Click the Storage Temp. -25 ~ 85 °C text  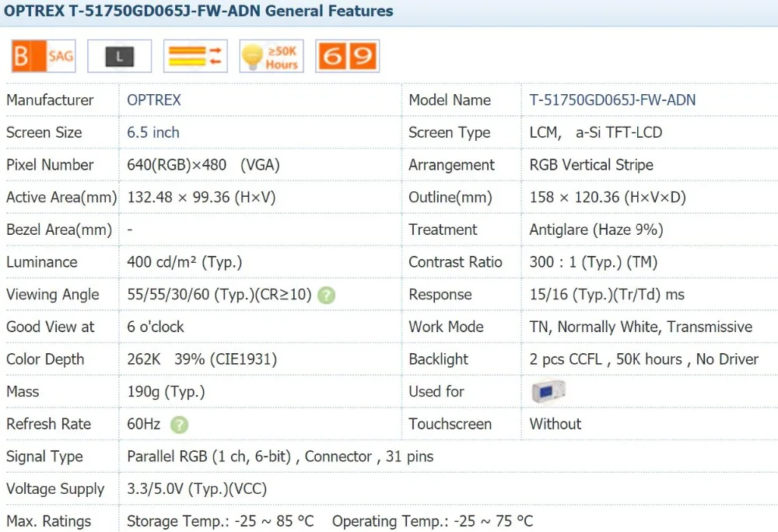[x=220, y=521]
